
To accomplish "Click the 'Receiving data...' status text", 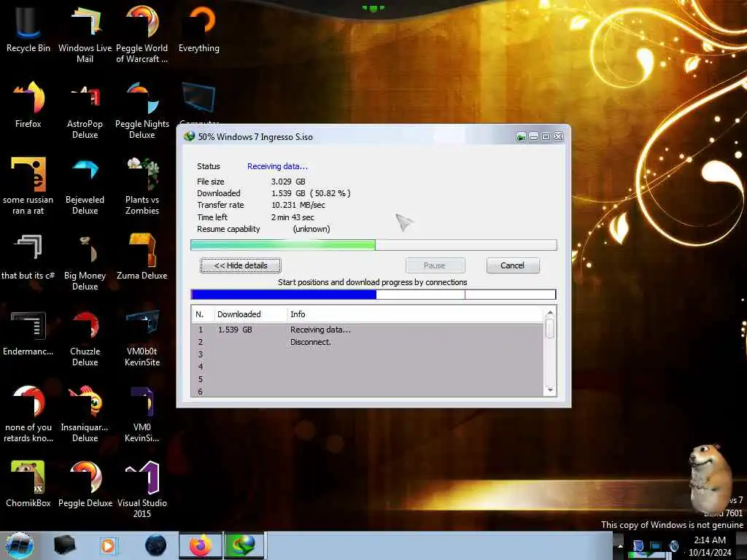I will click(x=277, y=166).
